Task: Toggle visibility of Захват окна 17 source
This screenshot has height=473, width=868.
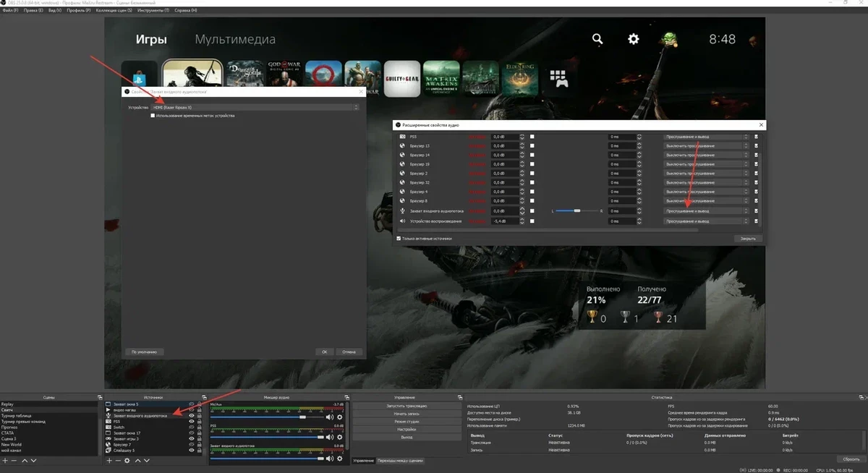Action: click(191, 433)
